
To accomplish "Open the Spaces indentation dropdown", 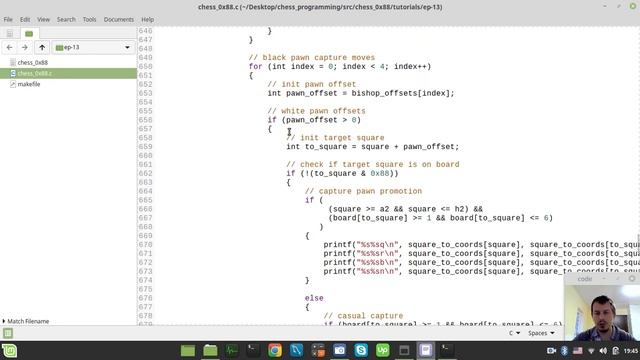I will pyautogui.click(x=541, y=333).
